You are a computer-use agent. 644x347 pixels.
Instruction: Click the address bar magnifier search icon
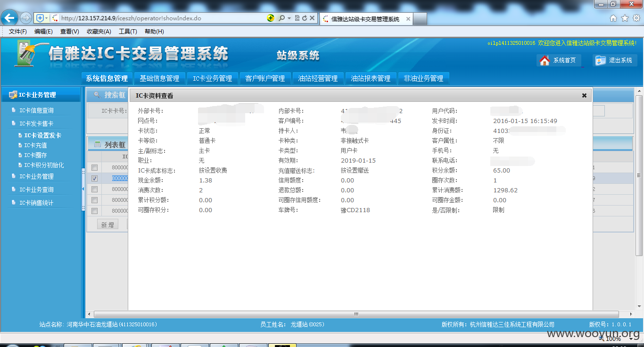281,18
